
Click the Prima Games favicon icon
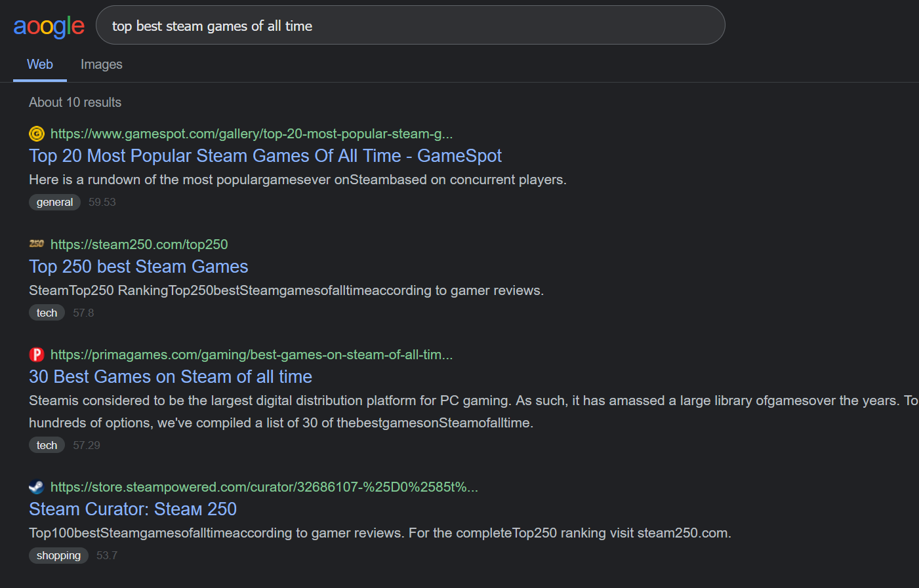(x=37, y=355)
